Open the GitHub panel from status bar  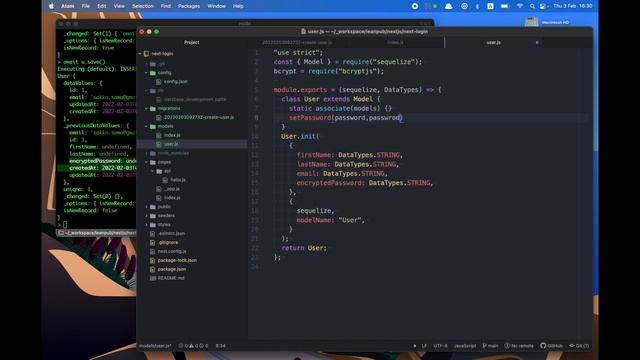point(551,346)
